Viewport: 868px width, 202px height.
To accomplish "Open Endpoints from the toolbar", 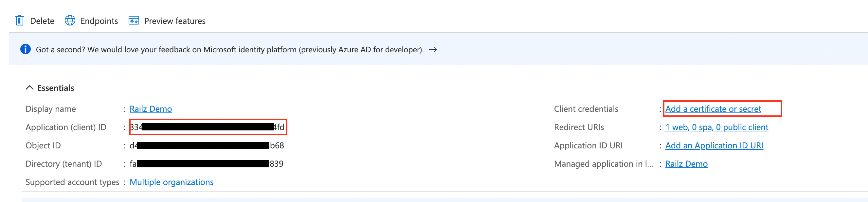I will [x=99, y=21].
